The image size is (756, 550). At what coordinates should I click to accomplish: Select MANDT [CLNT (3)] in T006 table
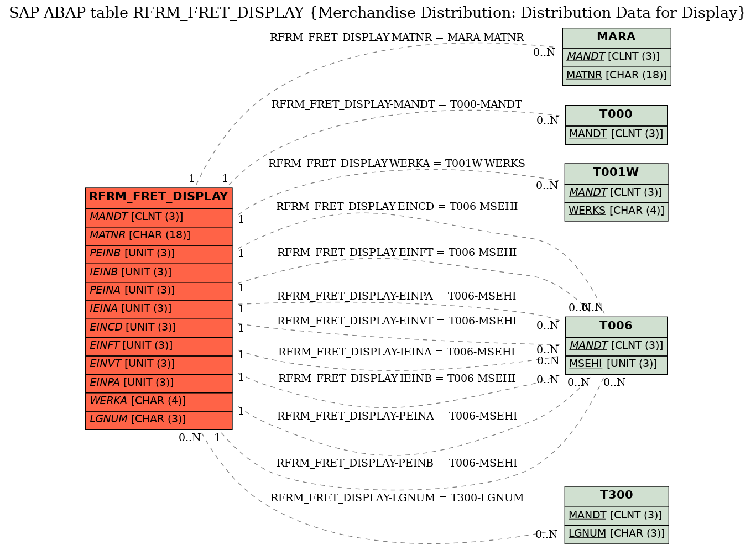616,346
